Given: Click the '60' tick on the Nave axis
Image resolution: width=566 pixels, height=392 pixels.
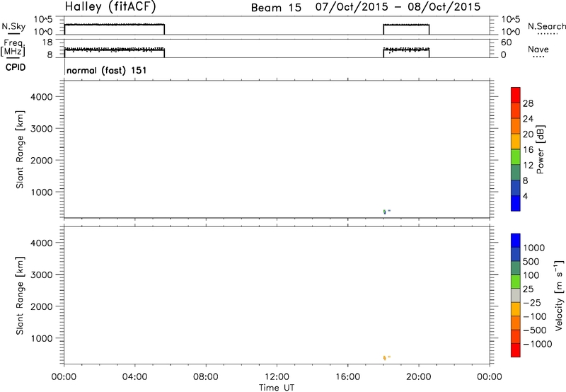Looking at the screenshot, I should (507, 42).
